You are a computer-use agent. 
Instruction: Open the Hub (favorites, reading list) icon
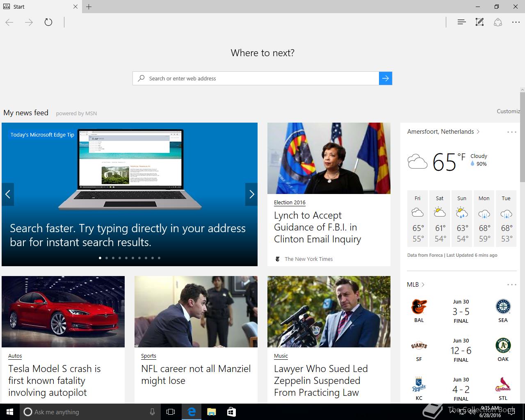click(x=461, y=22)
